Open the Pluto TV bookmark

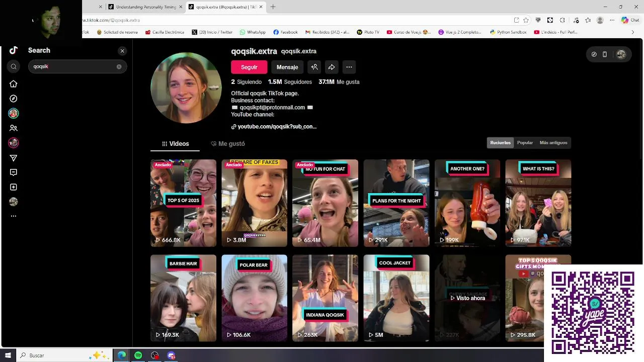(368, 32)
